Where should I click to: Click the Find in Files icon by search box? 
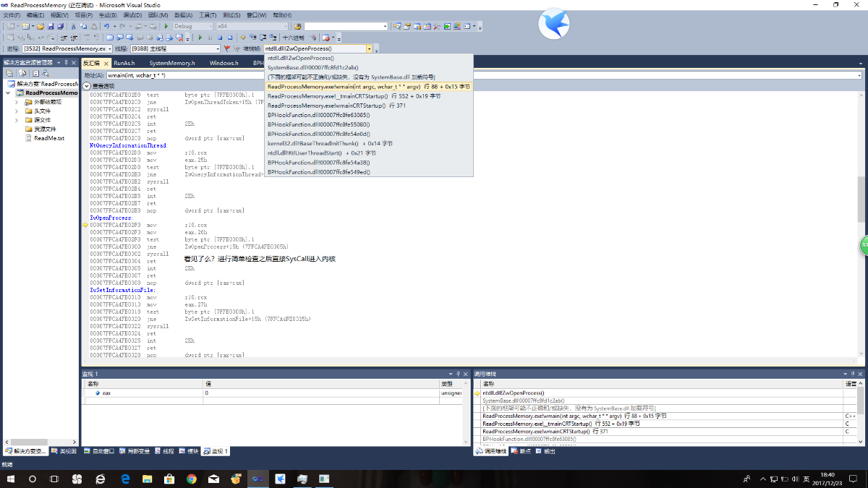pos(297,26)
